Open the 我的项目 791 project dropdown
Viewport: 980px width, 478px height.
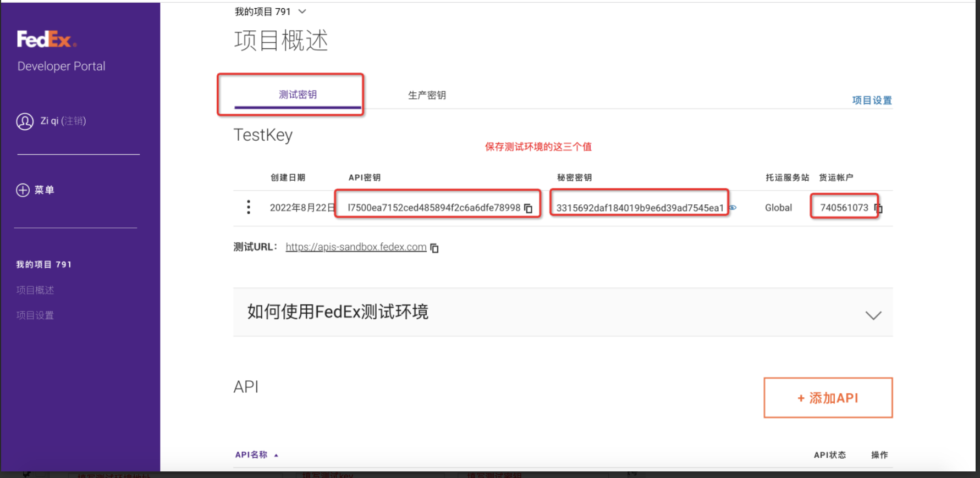tap(270, 12)
